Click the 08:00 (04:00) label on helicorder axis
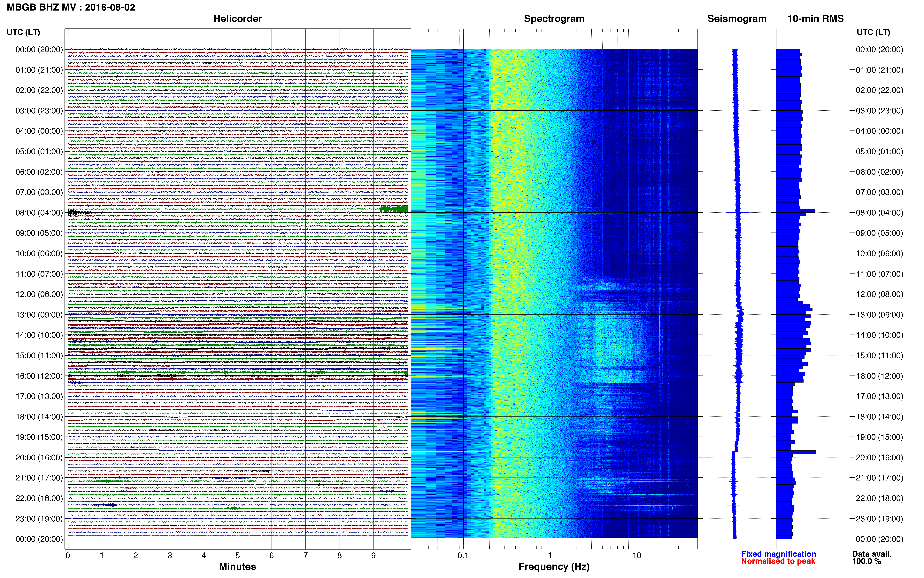Image resolution: width=924 pixels, height=578 pixels. pos(39,213)
